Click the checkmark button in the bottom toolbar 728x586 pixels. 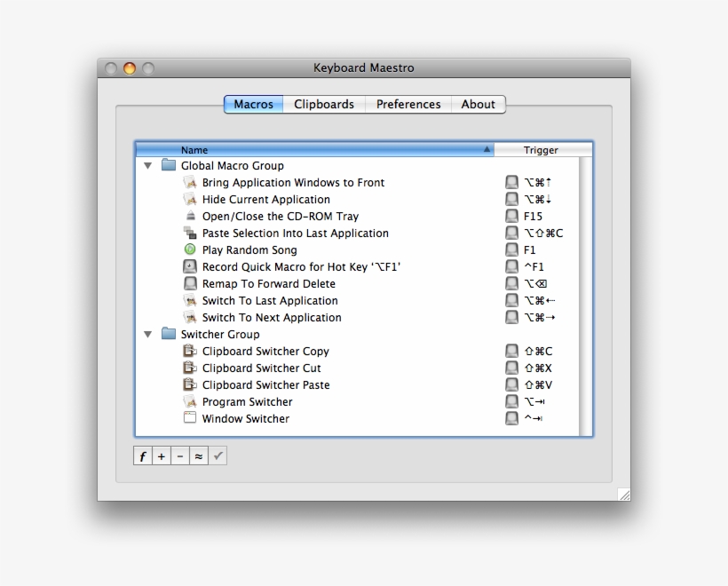click(218, 455)
